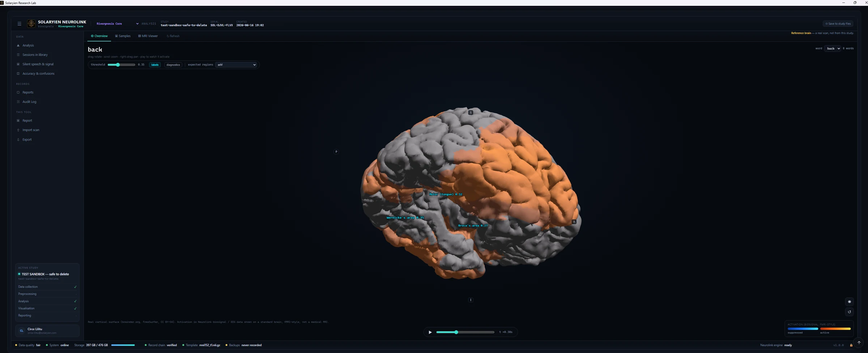The width and height of the screenshot is (868, 353).
Task: Click the Motor (tongue) label
Action: pos(446,195)
